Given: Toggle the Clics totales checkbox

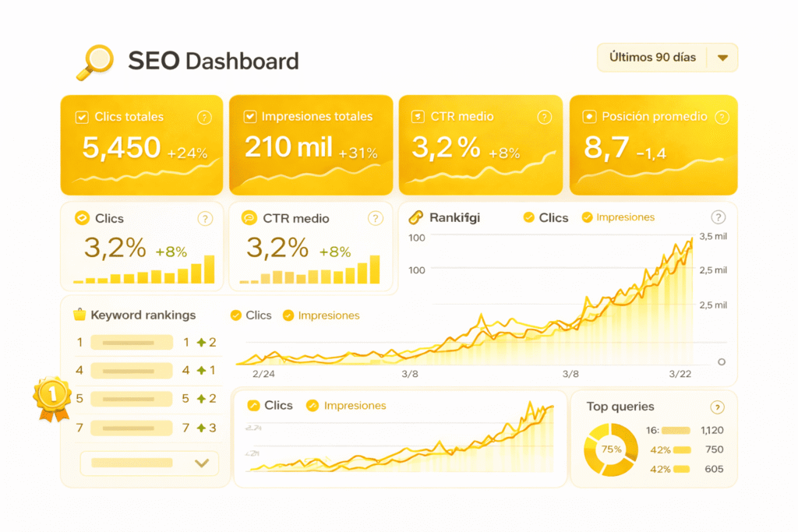Looking at the screenshot, I should coord(82,117).
